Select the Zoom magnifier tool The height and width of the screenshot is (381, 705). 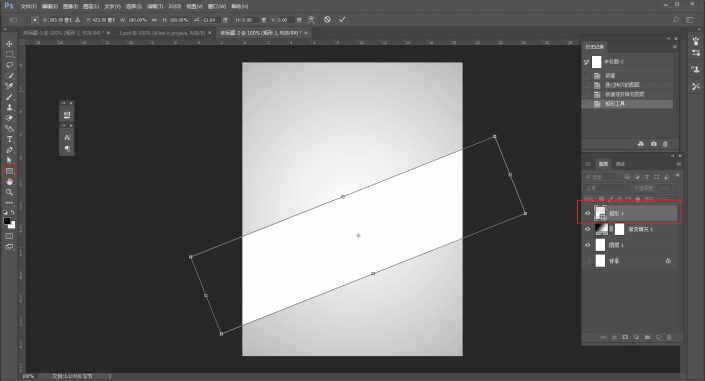9,192
